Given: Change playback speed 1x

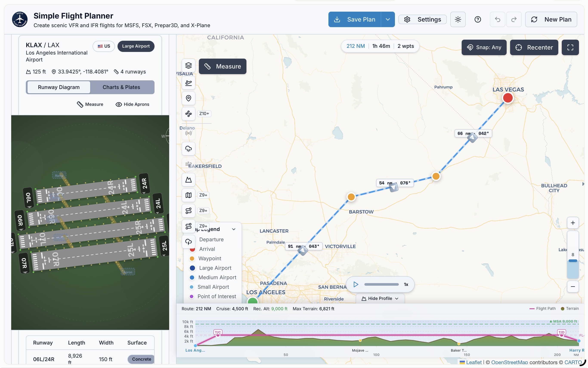Looking at the screenshot, I should [406, 285].
